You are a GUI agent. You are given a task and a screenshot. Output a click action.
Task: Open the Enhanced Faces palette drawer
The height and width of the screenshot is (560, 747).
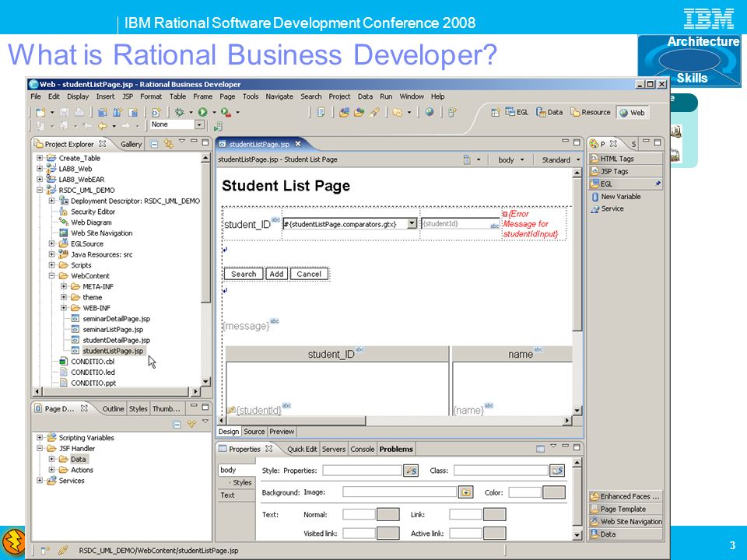626,496
